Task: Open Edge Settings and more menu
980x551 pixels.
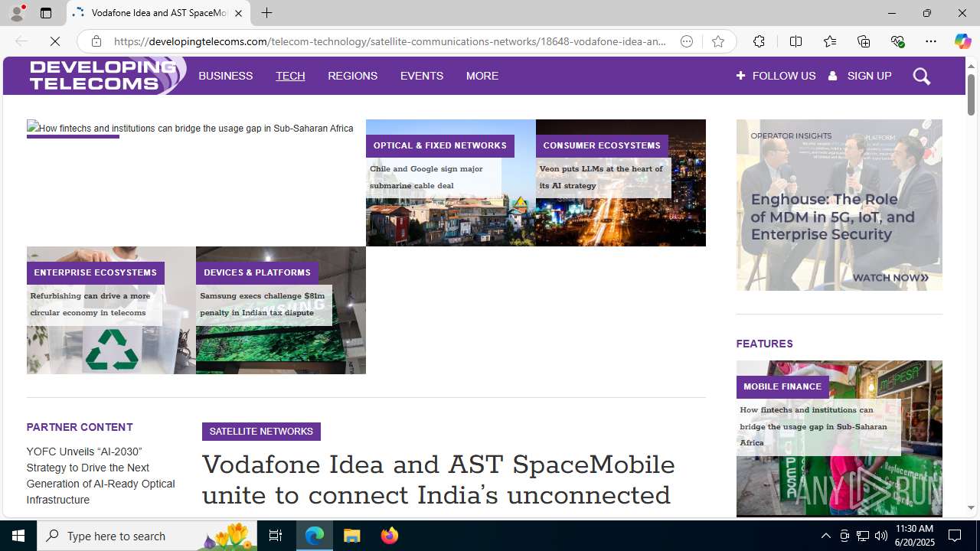Action: click(x=931, y=41)
